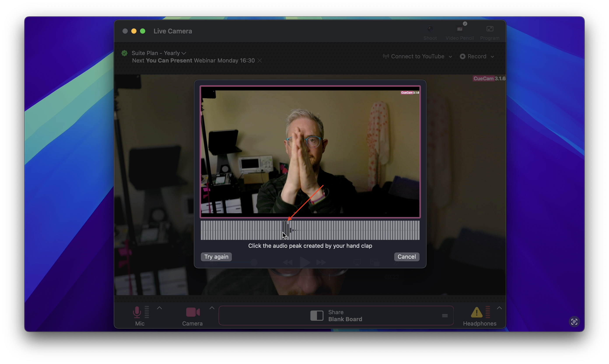
Task: Toggle the Mic mute icon
Action: (137, 312)
